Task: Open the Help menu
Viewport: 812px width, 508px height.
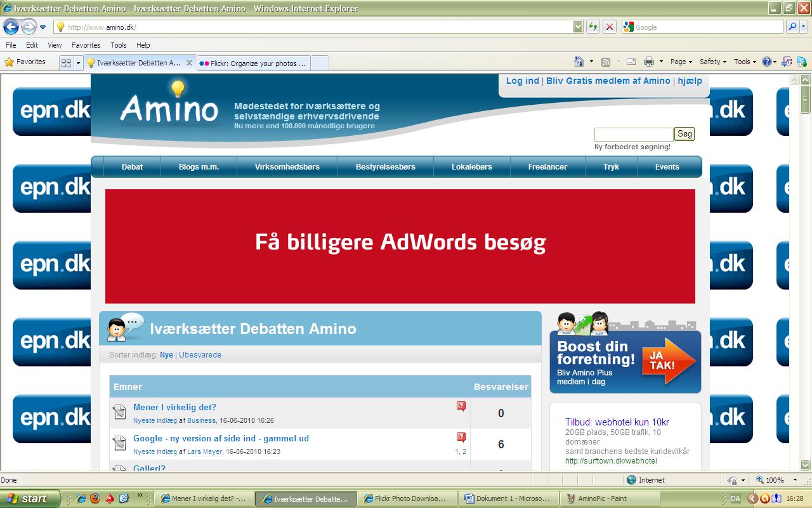Action: [143, 45]
